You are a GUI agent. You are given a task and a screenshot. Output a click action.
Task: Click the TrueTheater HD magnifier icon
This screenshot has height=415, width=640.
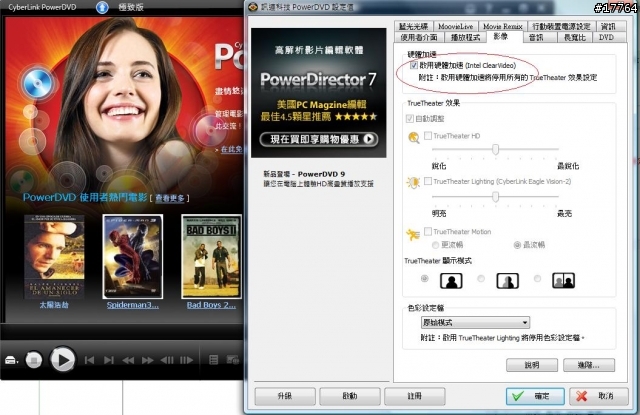(x=413, y=138)
